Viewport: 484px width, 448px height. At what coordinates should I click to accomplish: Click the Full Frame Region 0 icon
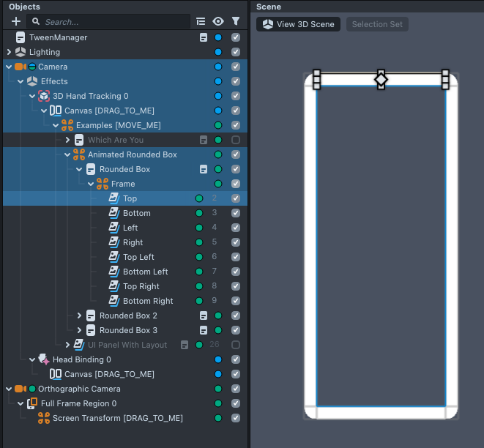(32, 403)
